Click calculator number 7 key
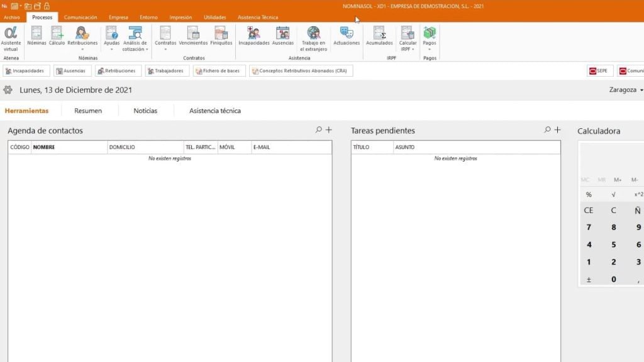Image resolution: width=644 pixels, height=362 pixels. pyautogui.click(x=589, y=228)
